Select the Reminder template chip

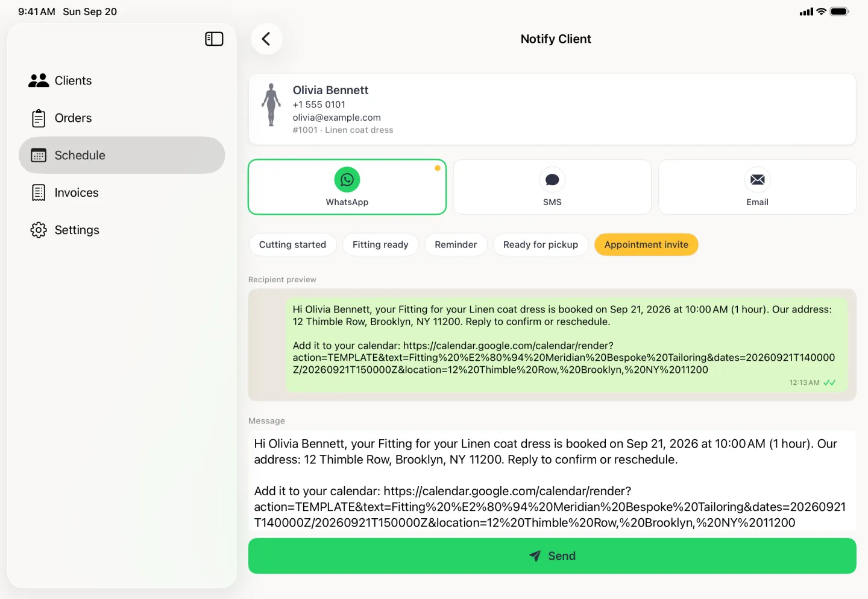pyautogui.click(x=456, y=245)
